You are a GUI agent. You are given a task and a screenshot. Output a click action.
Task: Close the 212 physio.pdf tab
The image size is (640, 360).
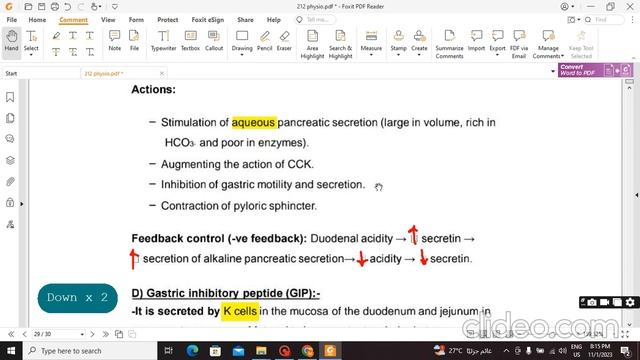[162, 73]
